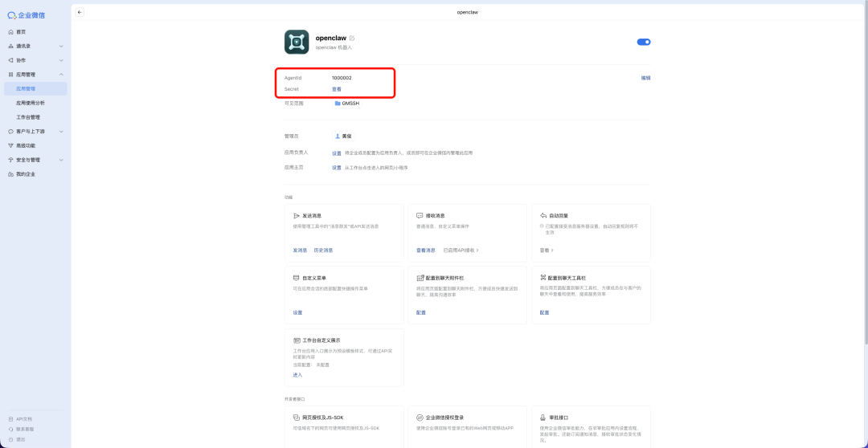
Task: Open API文档 link in sidebar footer
Action: [x=24, y=419]
